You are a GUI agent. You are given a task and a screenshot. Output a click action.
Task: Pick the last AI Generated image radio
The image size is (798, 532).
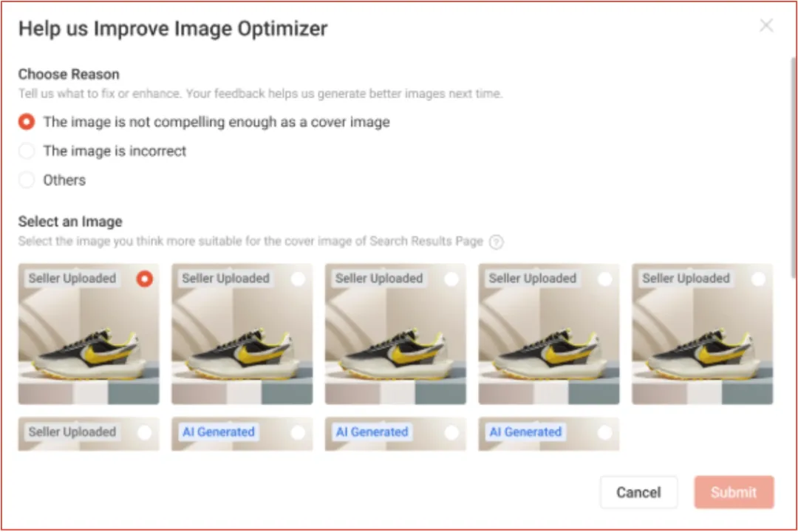tap(605, 432)
